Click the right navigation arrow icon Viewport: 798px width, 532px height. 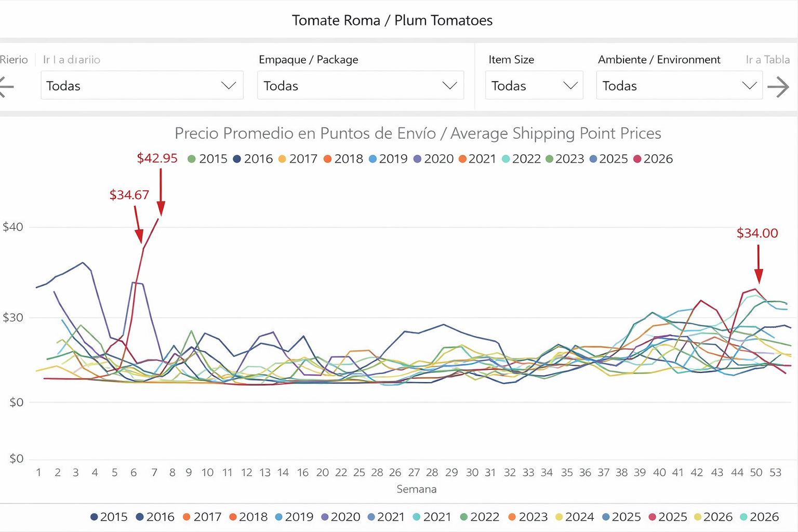[x=778, y=87]
